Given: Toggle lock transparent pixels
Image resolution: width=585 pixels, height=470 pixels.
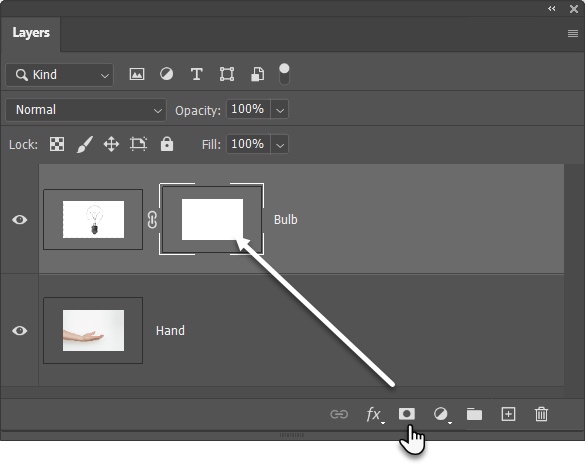Looking at the screenshot, I should click(x=57, y=144).
